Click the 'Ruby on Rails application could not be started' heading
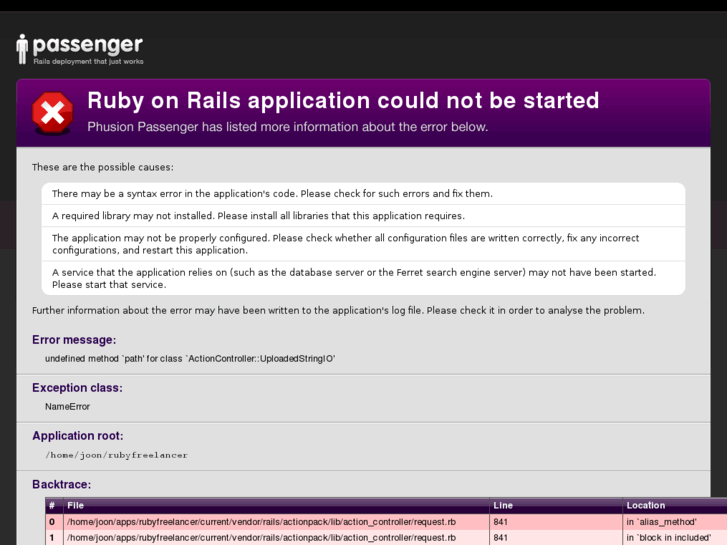The image size is (727, 545). (x=343, y=100)
